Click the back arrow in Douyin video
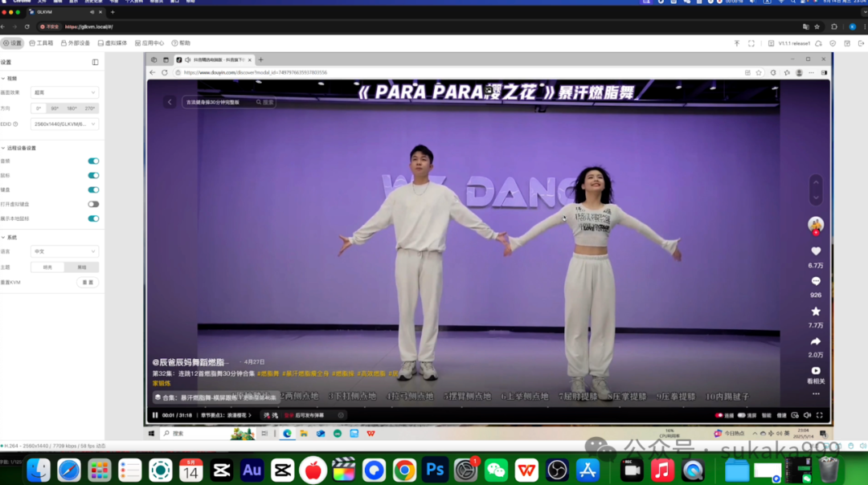 tap(170, 102)
